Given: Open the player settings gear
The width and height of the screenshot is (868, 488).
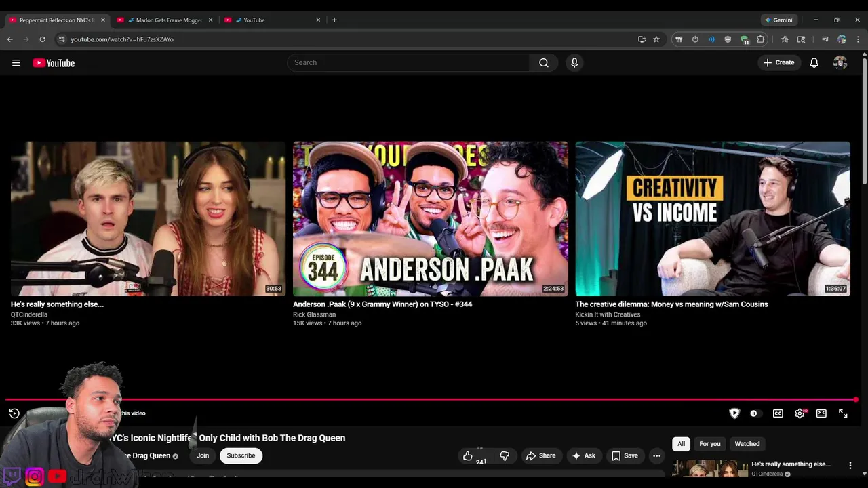Looking at the screenshot, I should [800, 413].
